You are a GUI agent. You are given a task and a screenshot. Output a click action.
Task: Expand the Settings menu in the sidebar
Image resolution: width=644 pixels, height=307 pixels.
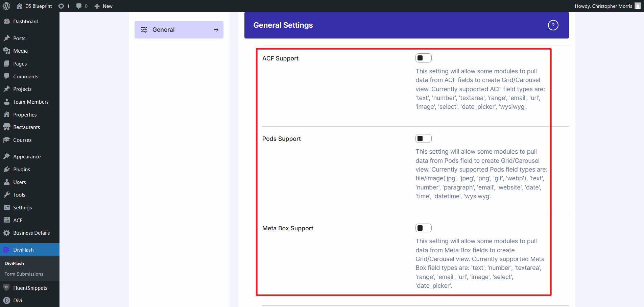[x=22, y=207]
